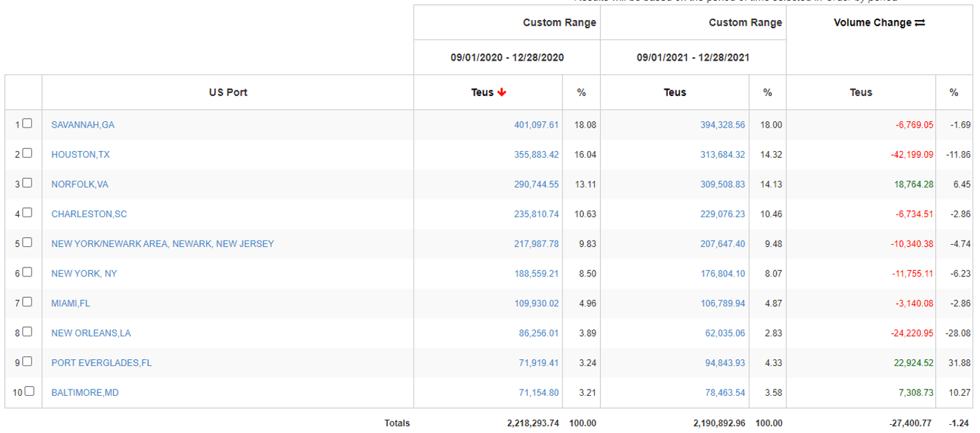This screenshot has height=433, width=980.
Task: Click Norfolk 2021 value 309,508.83
Action: [x=722, y=184]
